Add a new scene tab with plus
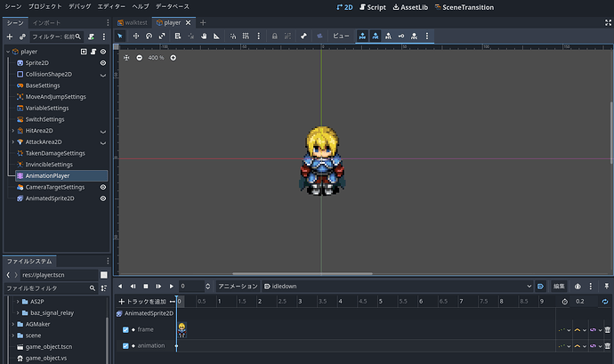This screenshot has width=614, height=364. coord(203,23)
